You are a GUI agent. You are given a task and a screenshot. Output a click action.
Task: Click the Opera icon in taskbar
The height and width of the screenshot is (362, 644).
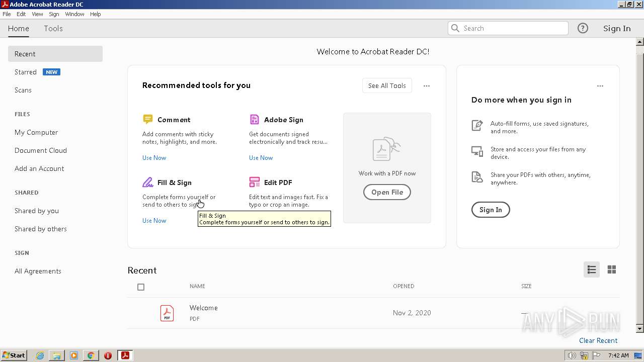[108, 355]
